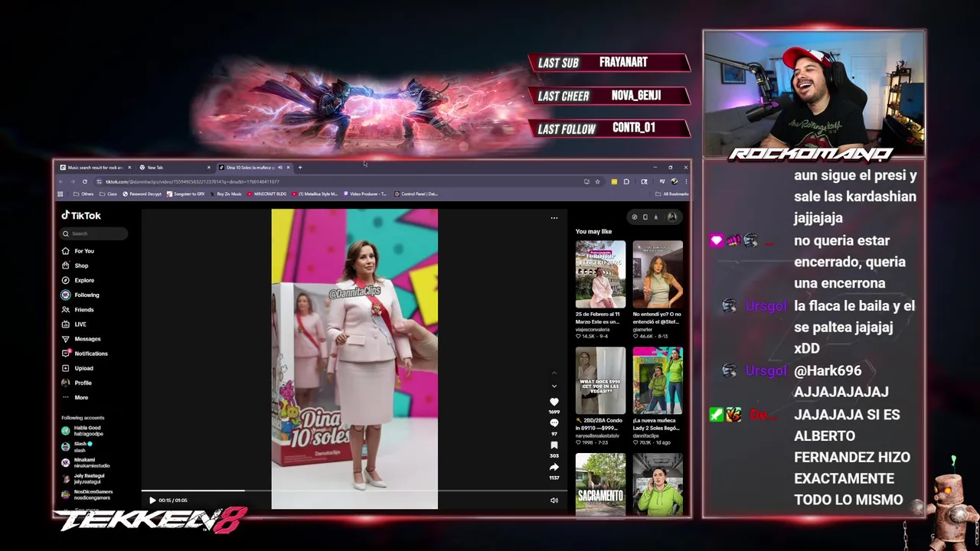Go to previous video up chevron
Screen dimensions: 980x551
[x=554, y=373]
